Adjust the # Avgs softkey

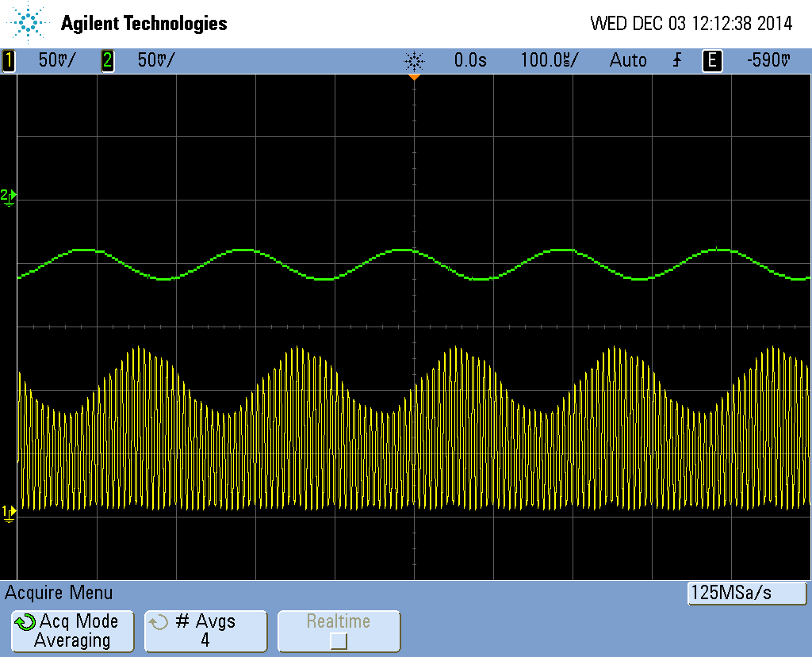(x=205, y=631)
